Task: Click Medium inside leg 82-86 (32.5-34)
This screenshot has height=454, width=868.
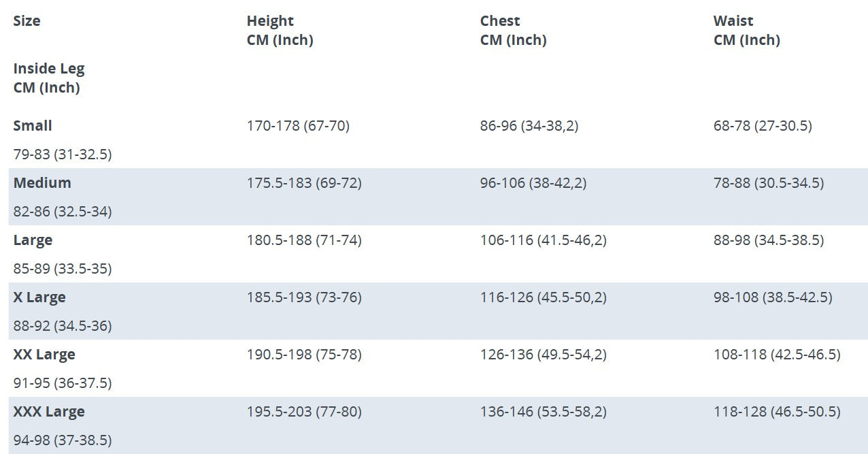Action: pyautogui.click(x=63, y=212)
